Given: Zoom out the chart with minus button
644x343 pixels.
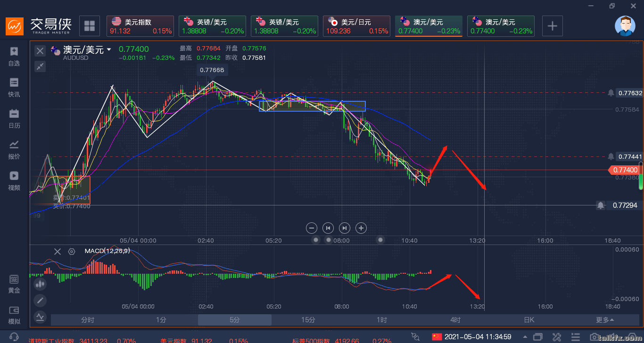Looking at the screenshot, I should tap(312, 228).
